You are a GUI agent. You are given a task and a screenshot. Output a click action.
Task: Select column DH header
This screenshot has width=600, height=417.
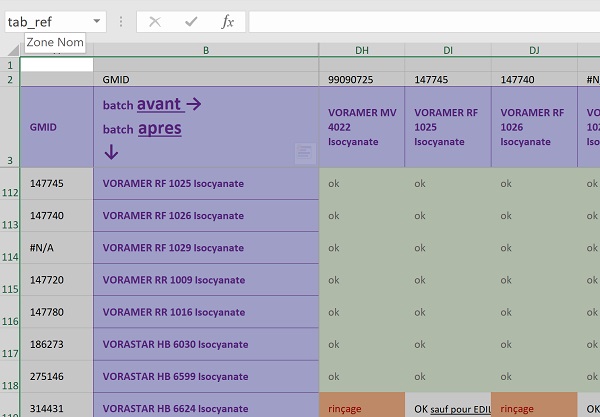362,50
